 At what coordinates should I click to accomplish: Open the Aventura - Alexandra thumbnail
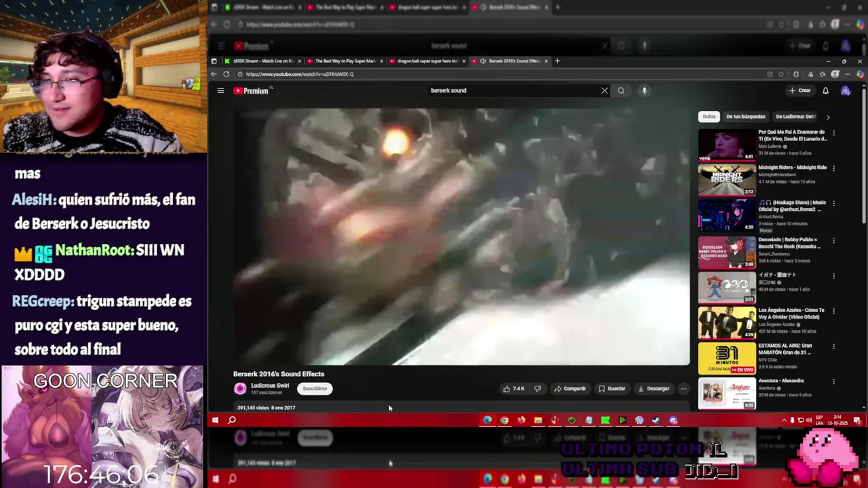(727, 393)
